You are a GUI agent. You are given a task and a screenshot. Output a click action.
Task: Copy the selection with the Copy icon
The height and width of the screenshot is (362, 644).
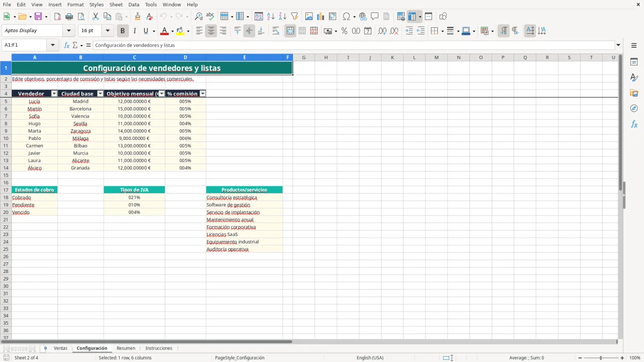click(x=107, y=17)
